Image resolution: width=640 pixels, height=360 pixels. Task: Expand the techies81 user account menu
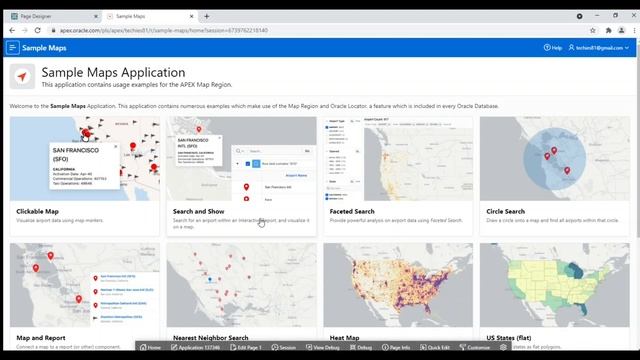click(599, 48)
